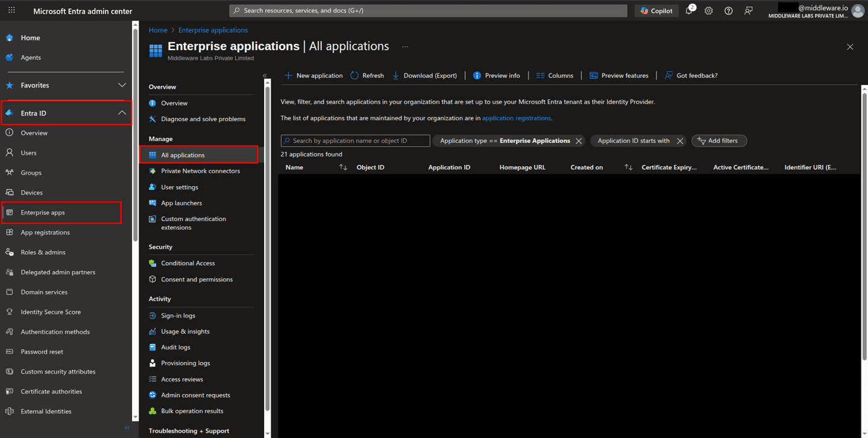Image resolution: width=868 pixels, height=438 pixels.
Task: Click the Add filters button
Action: pyautogui.click(x=719, y=140)
